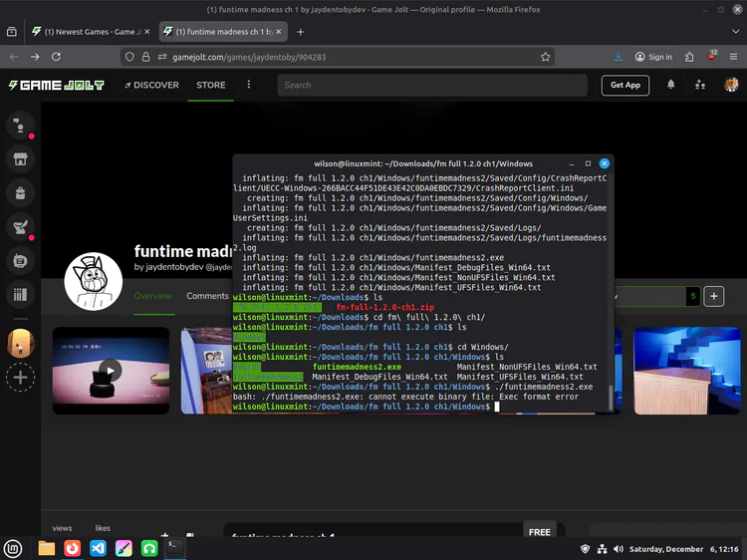Open the Files folder in taskbar
This screenshot has width=747, height=560.
tap(46, 549)
